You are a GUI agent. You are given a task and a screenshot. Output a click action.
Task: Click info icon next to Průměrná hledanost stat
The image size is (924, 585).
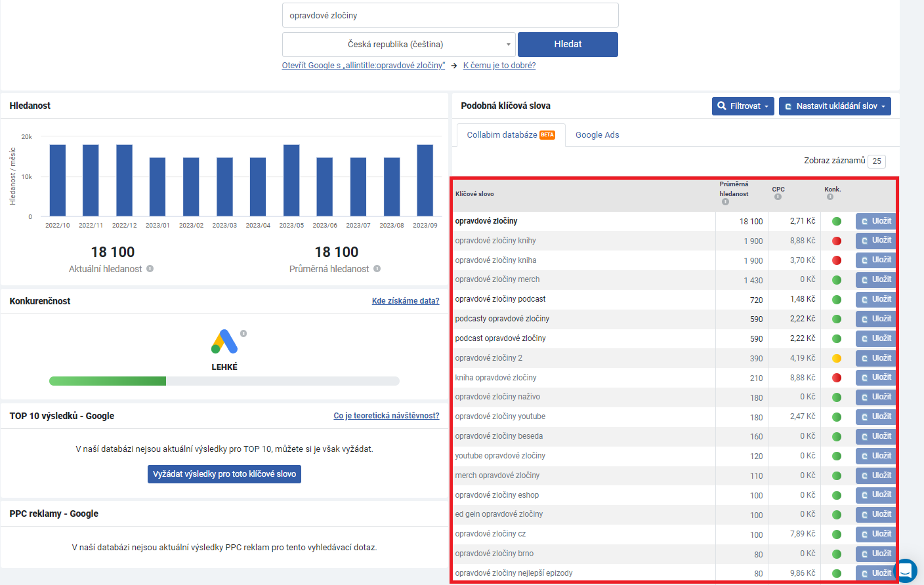click(x=377, y=269)
